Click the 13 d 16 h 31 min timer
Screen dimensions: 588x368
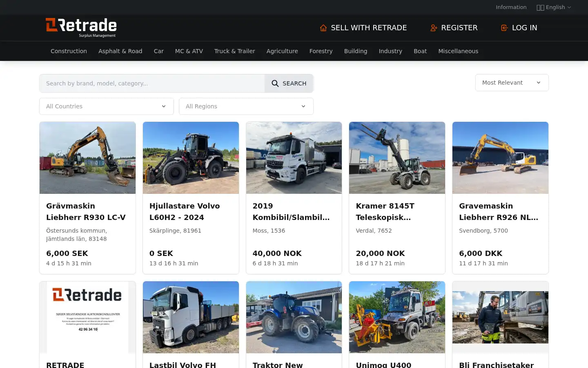[174, 263]
